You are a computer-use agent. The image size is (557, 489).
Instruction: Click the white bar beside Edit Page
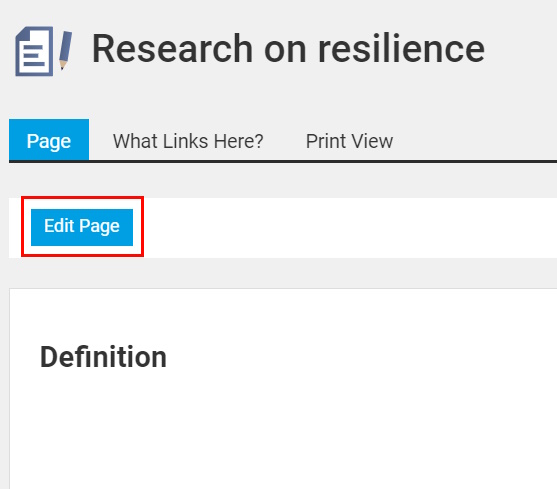coord(350,228)
